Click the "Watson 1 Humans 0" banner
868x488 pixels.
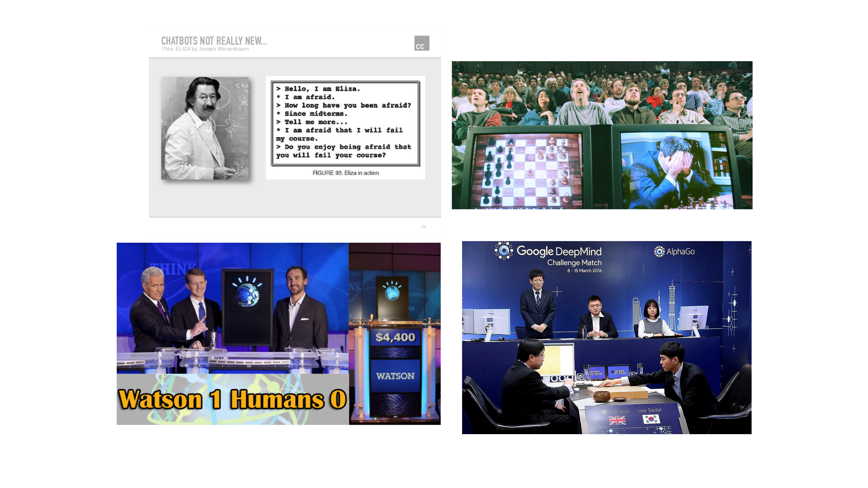coord(232,399)
